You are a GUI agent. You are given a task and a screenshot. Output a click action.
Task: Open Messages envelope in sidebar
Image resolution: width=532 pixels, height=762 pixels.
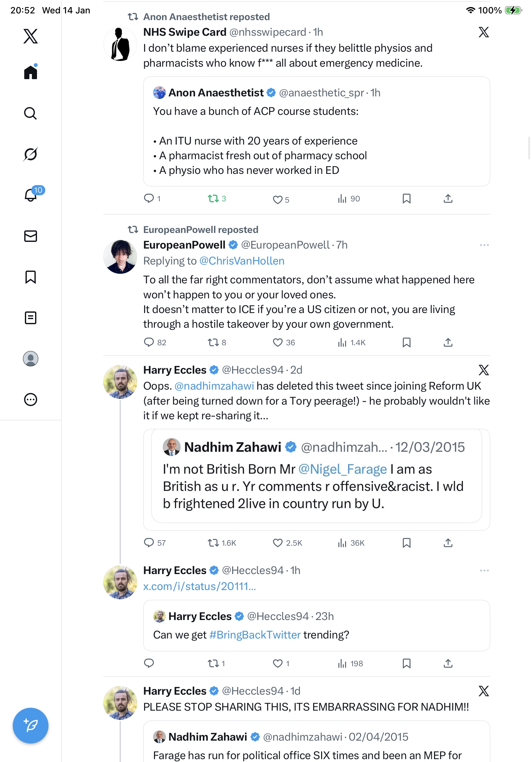pyautogui.click(x=30, y=236)
